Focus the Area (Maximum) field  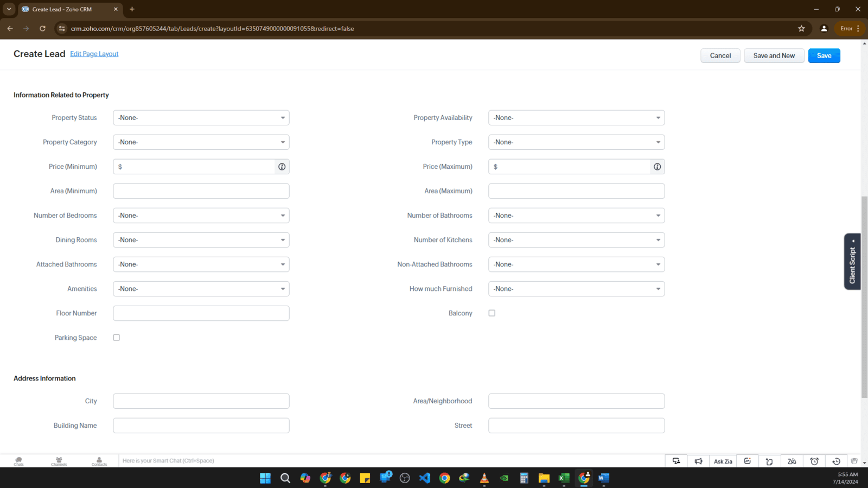577,191
